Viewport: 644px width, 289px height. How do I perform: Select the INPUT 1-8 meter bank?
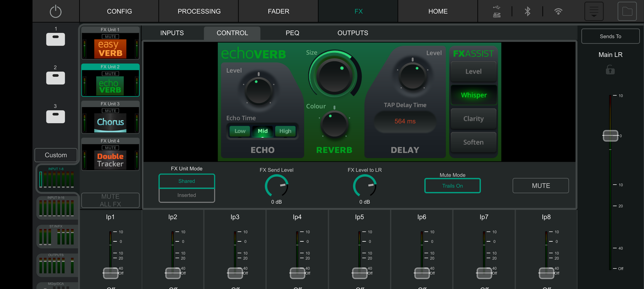(56, 178)
